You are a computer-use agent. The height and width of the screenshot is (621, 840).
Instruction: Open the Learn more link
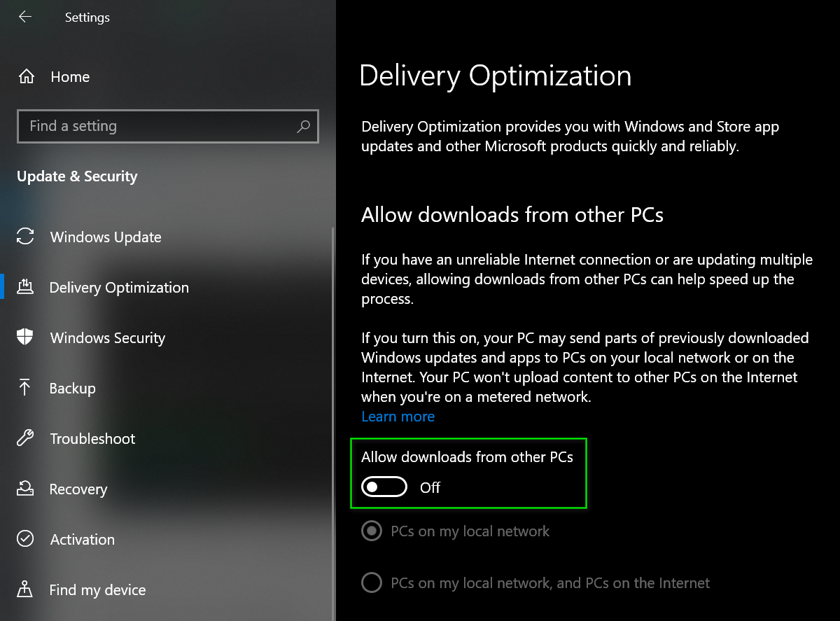pos(398,417)
